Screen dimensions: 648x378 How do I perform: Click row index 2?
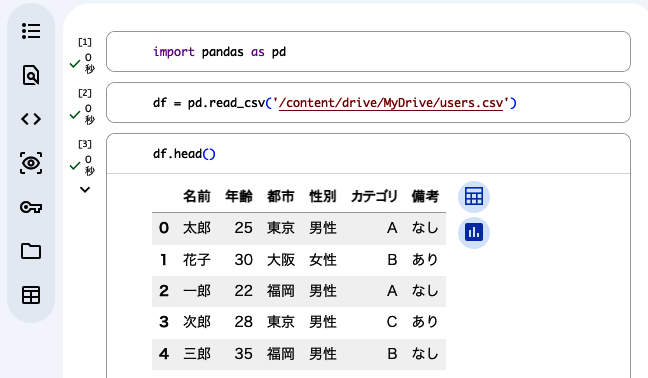[164, 291]
